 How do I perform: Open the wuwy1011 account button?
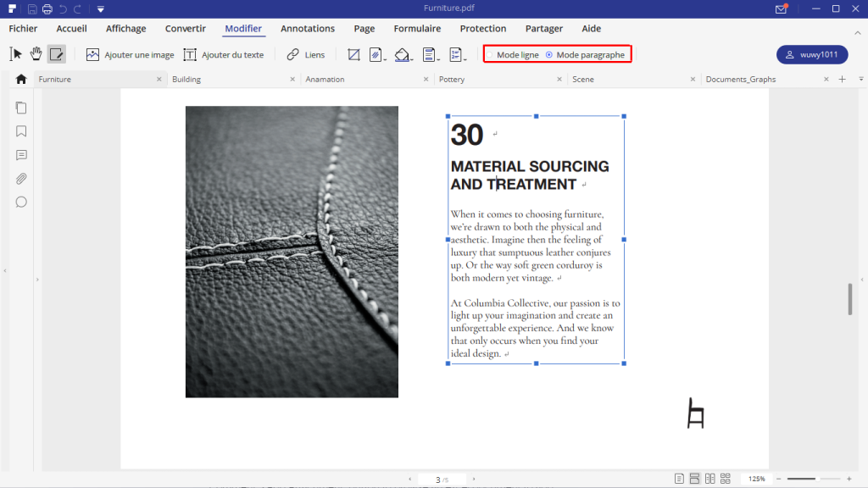coord(812,55)
